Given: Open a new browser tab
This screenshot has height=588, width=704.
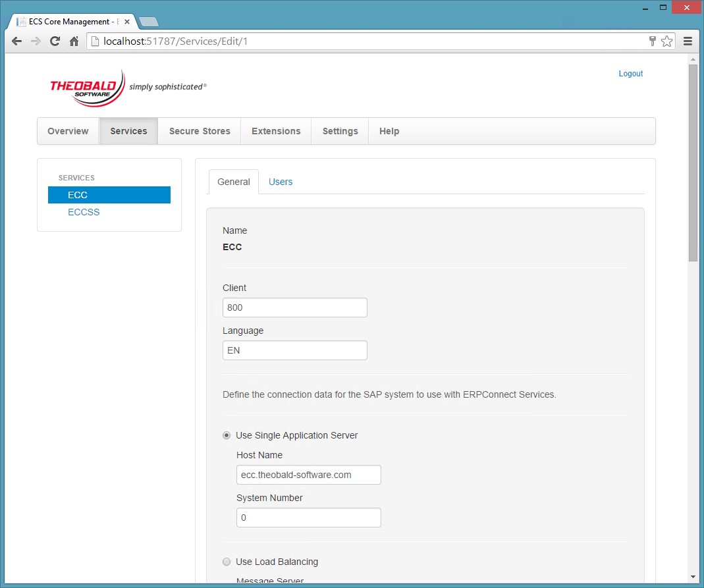Looking at the screenshot, I should [149, 22].
